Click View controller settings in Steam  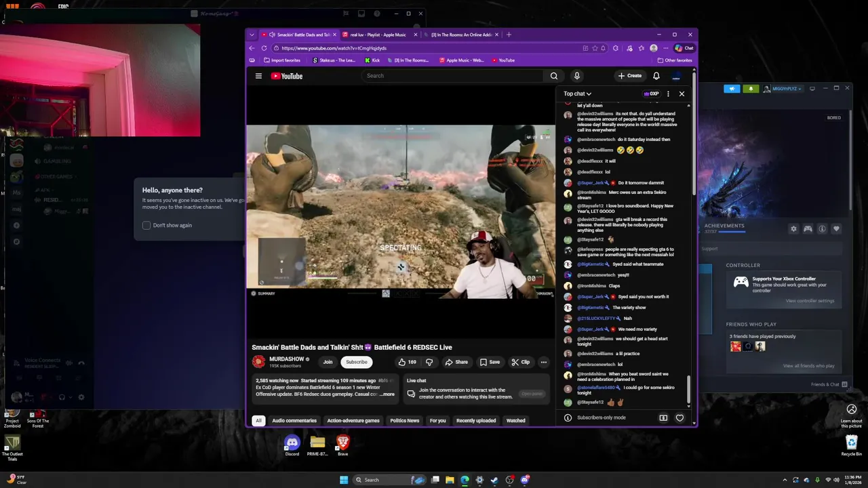[x=810, y=301]
